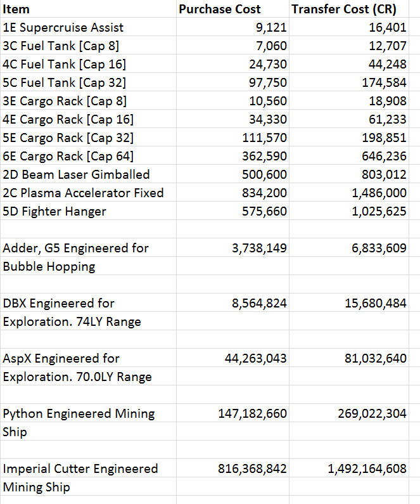Click the 4C Fuel Tank [Cap 16] cell
Image resolution: width=420 pixels, height=504 pixels.
(x=88, y=63)
